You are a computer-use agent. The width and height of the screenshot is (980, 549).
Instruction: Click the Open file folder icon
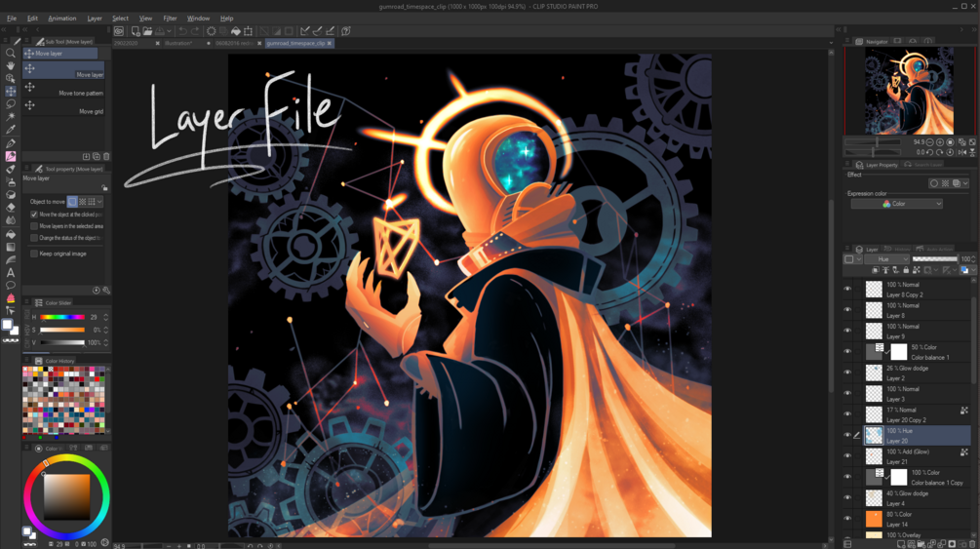[147, 30]
